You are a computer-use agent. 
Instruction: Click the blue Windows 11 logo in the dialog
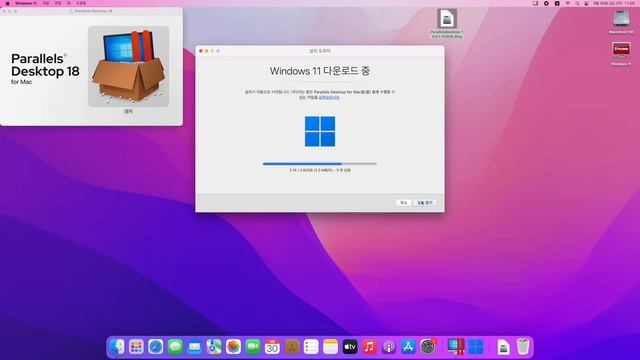tap(320, 131)
